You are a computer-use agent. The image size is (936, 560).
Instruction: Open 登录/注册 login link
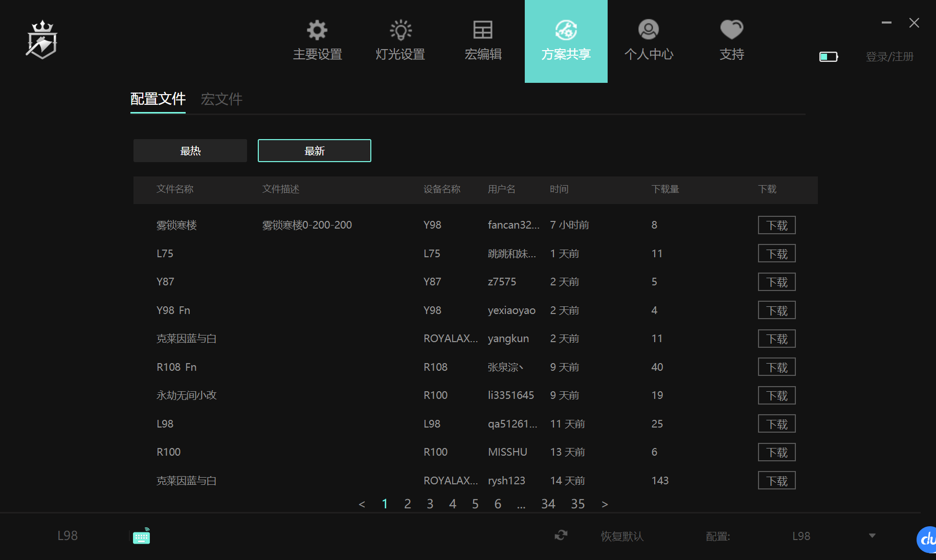click(890, 57)
